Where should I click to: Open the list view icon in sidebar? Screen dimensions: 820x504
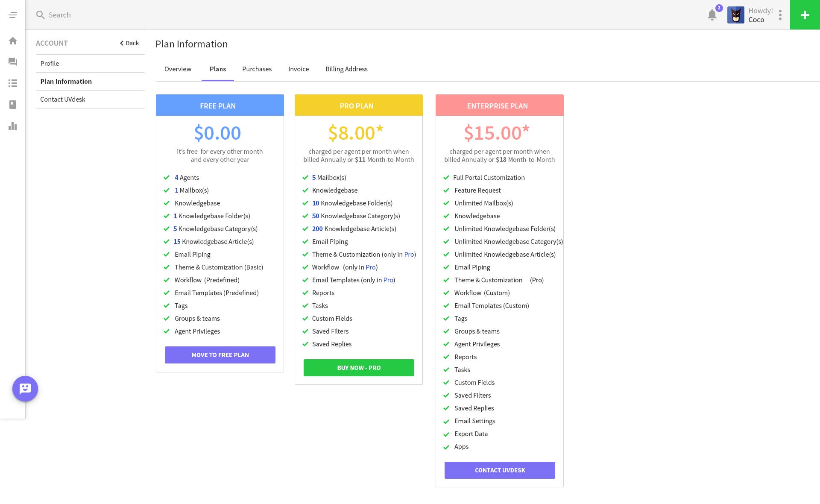(x=13, y=83)
